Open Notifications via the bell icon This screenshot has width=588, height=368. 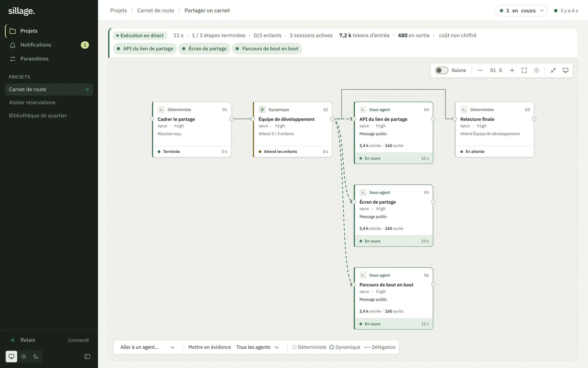[12, 45]
